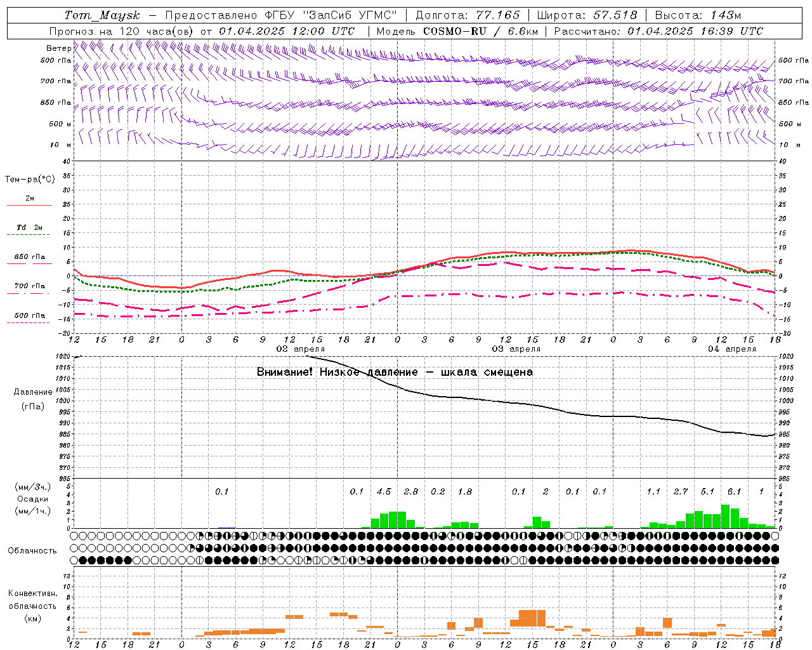Click the Td 2м dew point legend entry
The width and height of the screenshot is (812, 650).
(x=30, y=227)
